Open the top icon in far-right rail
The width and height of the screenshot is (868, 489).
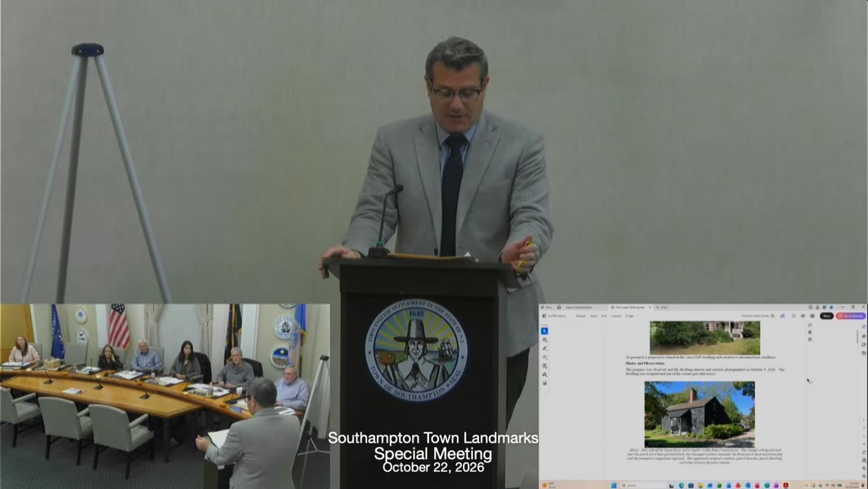point(864,326)
